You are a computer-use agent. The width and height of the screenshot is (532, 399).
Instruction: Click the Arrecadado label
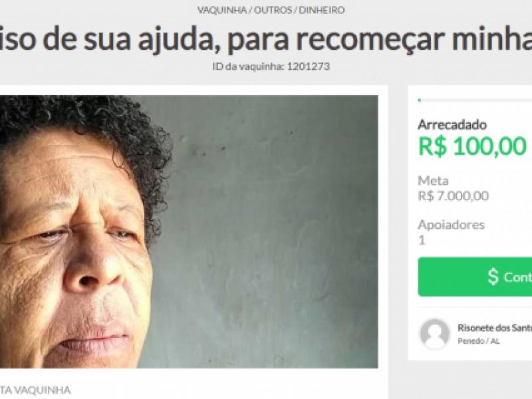[452, 125]
